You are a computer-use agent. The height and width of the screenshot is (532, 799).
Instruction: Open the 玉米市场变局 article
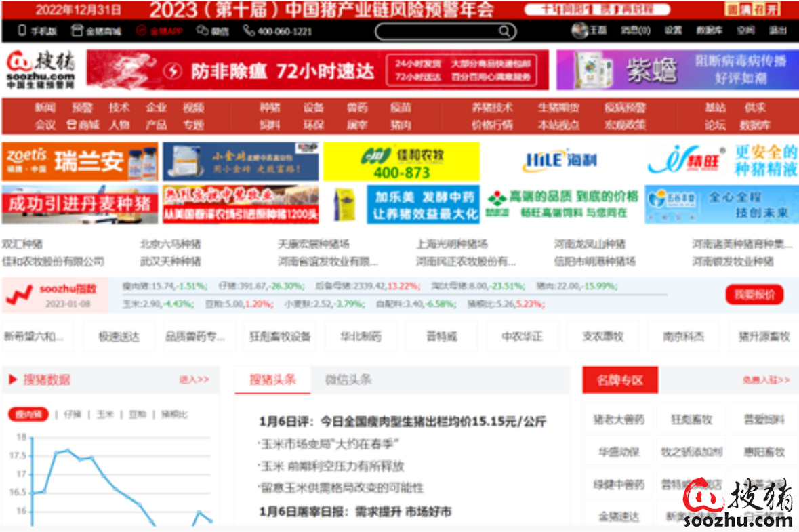point(329,444)
